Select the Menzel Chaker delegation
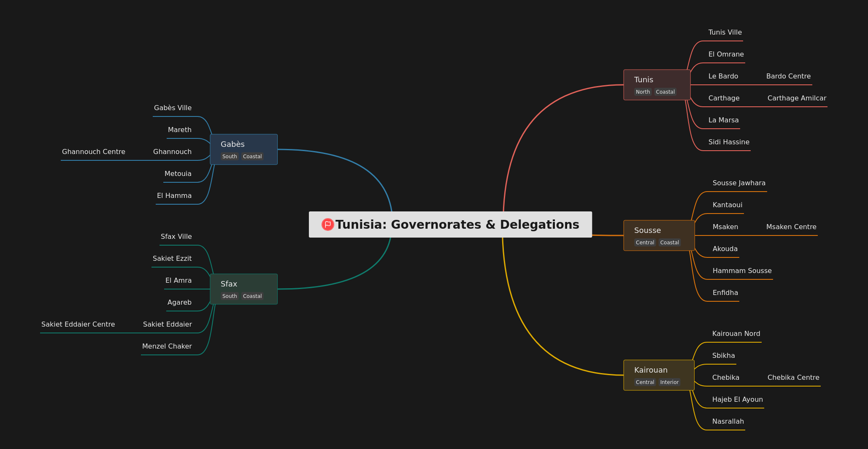Viewport: 868px width, 449px height. (x=167, y=346)
